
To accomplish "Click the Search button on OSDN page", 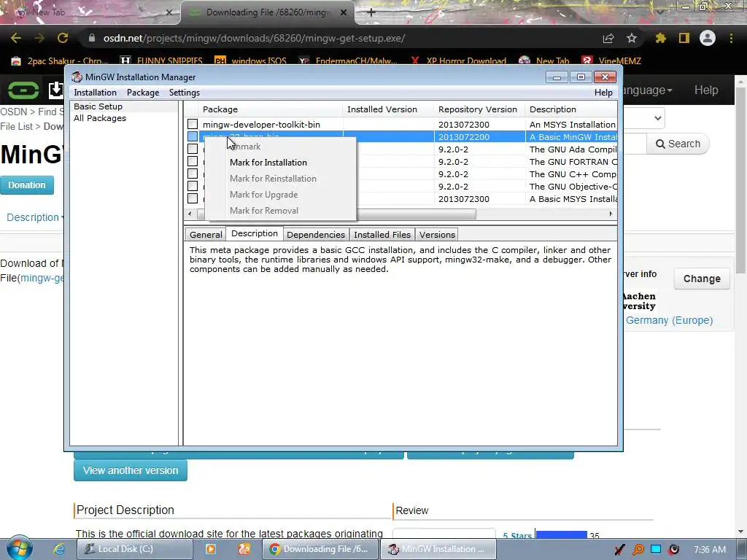I will (678, 144).
